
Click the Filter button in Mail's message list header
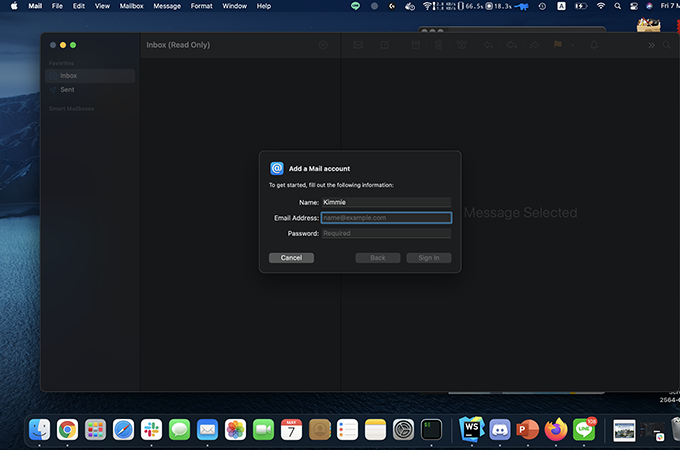coord(323,45)
